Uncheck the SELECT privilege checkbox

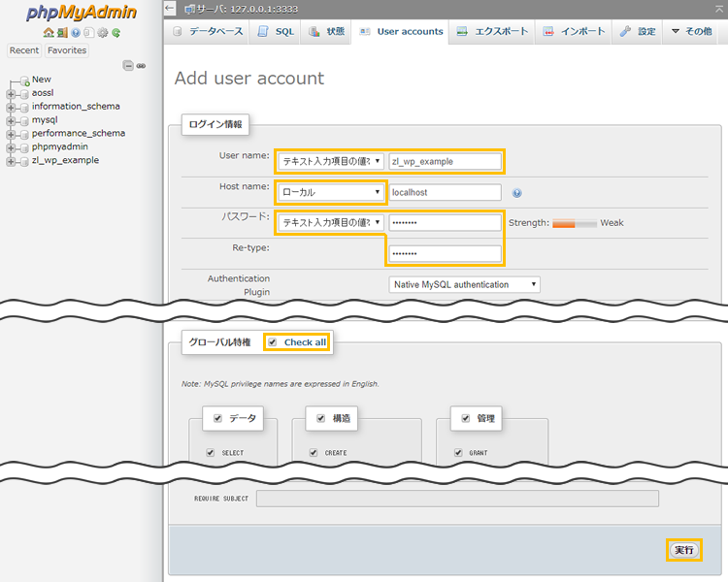[x=210, y=453]
